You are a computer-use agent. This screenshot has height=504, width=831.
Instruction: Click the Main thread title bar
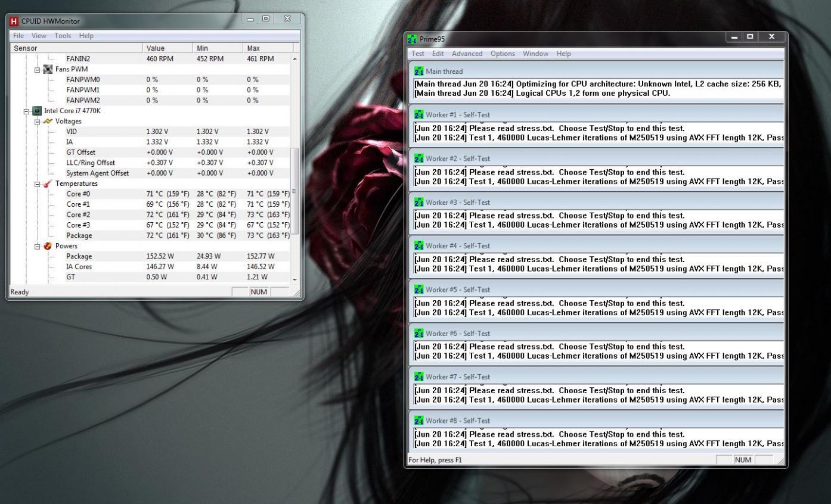coord(597,71)
